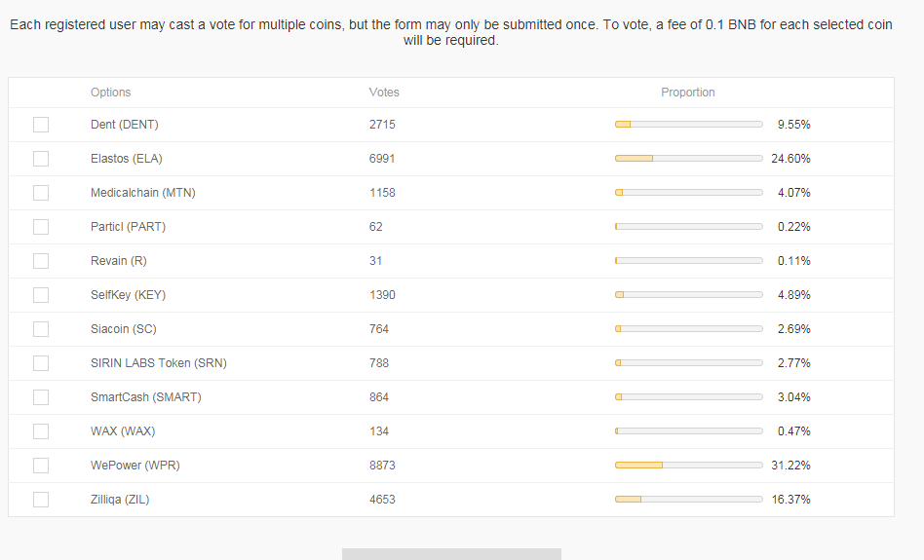The width and height of the screenshot is (924, 560).
Task: Select the SmartCash (SMART) checkbox
Action: 41,397
